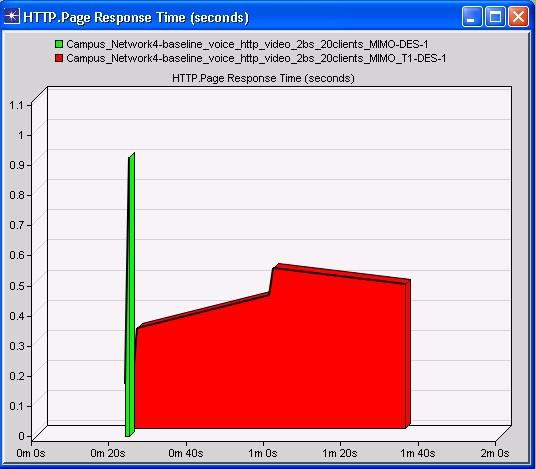The height and width of the screenshot is (469, 536).
Task: Click the y-axis label 1
Action: 21,135
